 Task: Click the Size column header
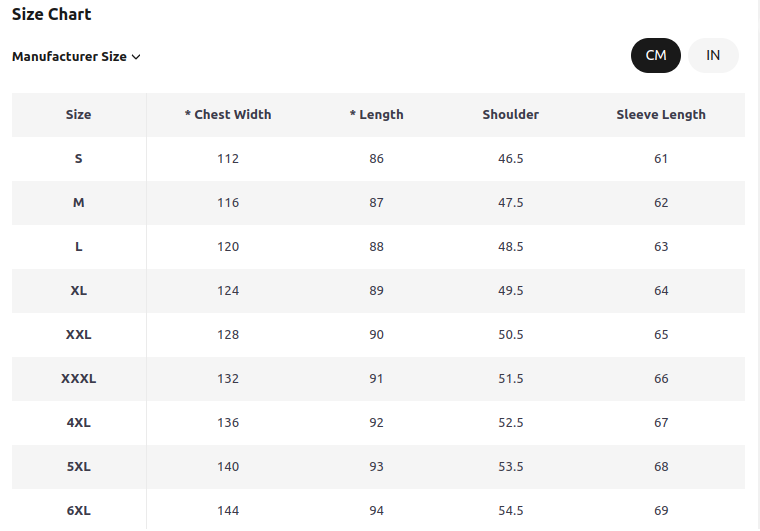(x=79, y=115)
